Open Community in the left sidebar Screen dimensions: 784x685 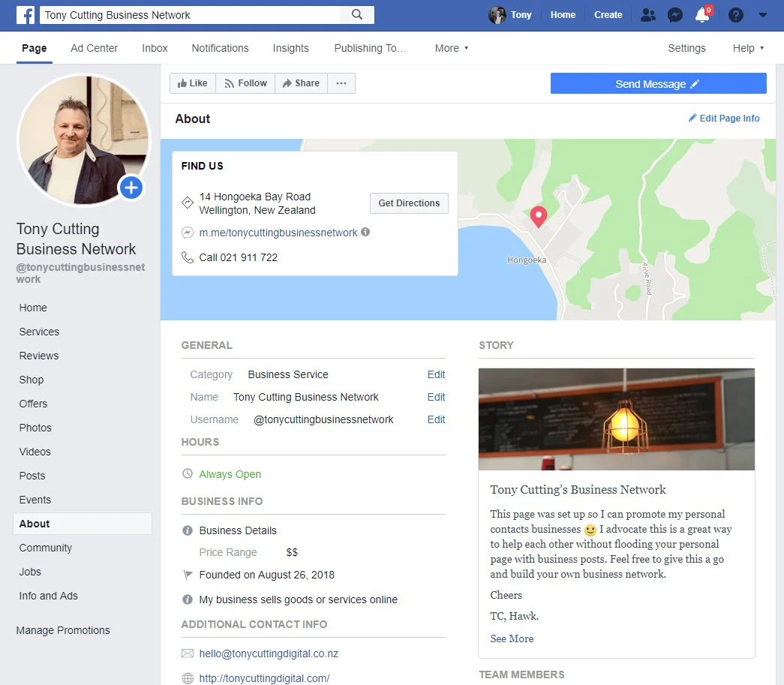[x=46, y=548]
